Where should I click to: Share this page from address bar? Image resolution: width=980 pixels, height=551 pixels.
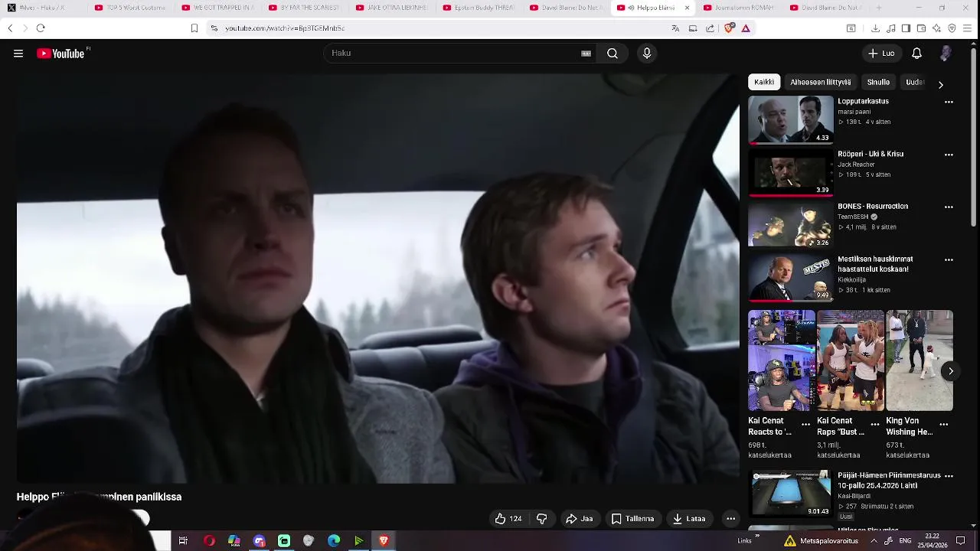click(x=710, y=28)
